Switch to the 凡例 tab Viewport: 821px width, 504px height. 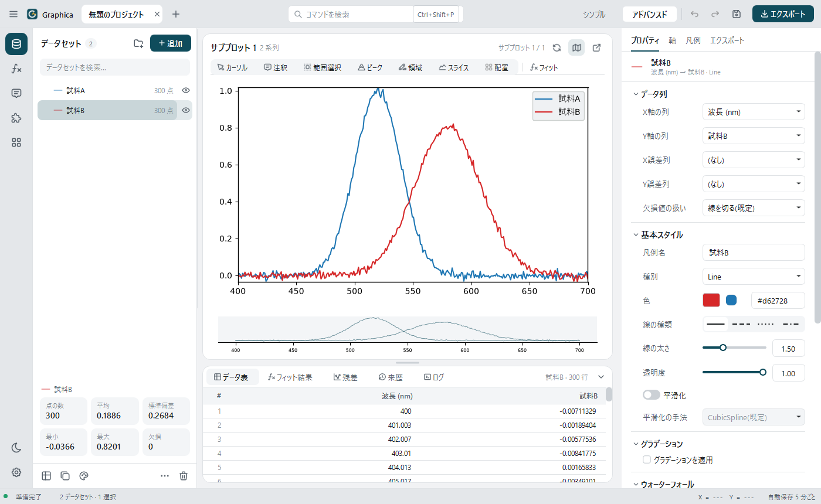pyautogui.click(x=693, y=40)
